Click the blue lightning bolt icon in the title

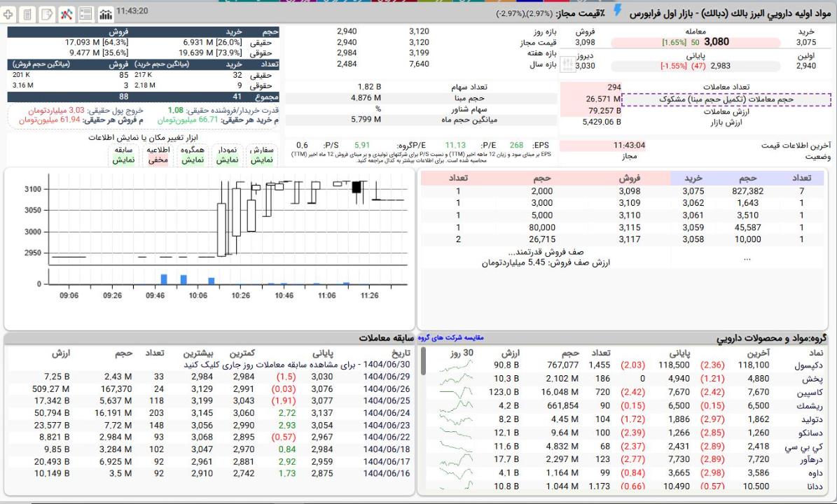(x=617, y=10)
